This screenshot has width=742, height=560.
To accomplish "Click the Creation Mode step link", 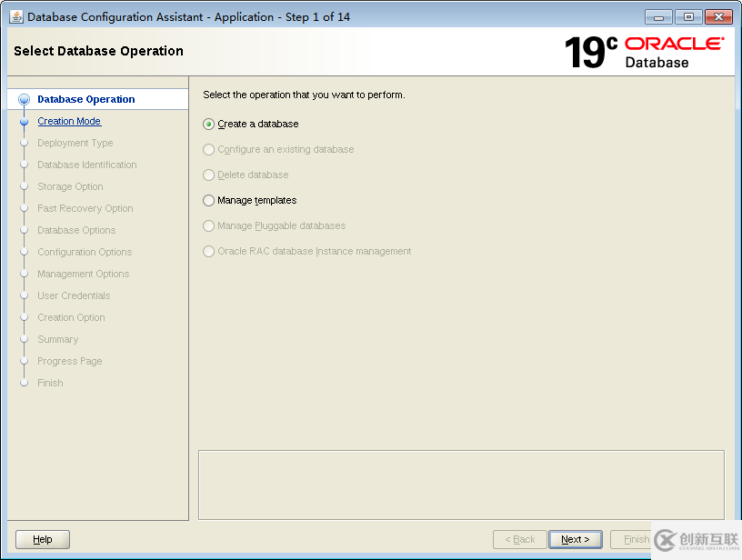I will pyautogui.click(x=69, y=121).
